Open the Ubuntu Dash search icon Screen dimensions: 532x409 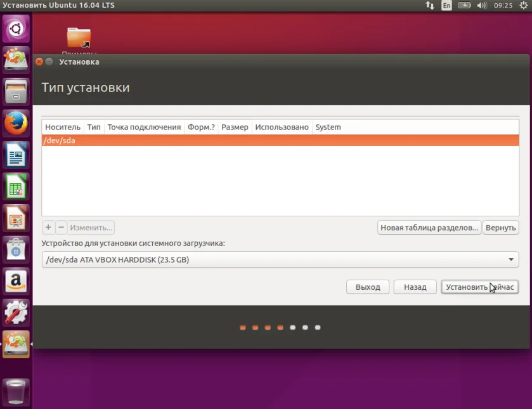click(x=16, y=29)
